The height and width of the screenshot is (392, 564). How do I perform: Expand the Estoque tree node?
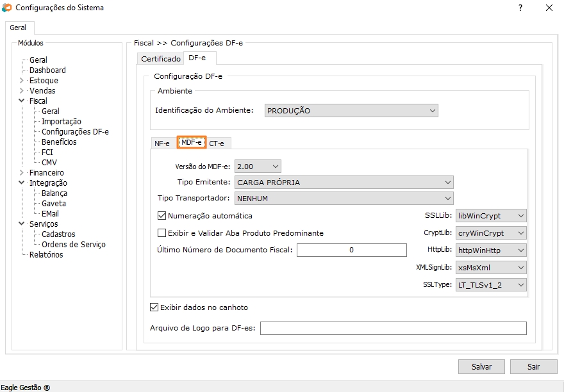pos(22,81)
